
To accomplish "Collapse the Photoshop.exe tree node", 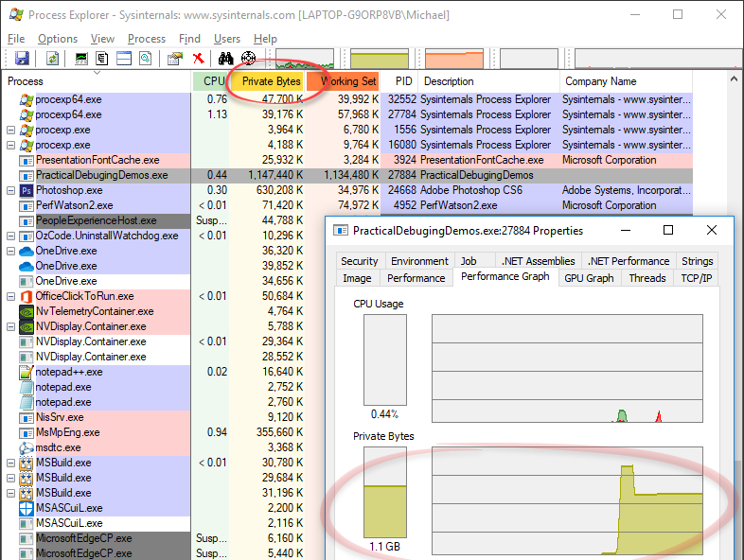I will point(11,191).
